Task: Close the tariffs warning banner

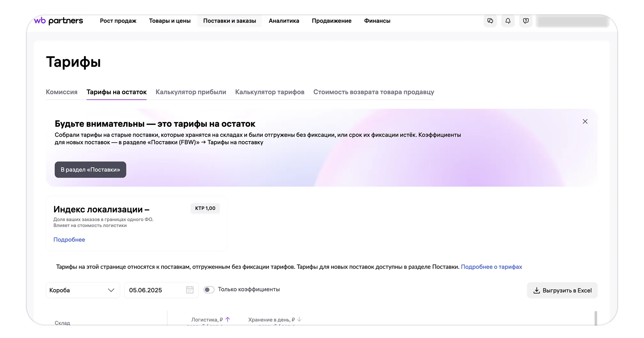Action: [x=585, y=122]
